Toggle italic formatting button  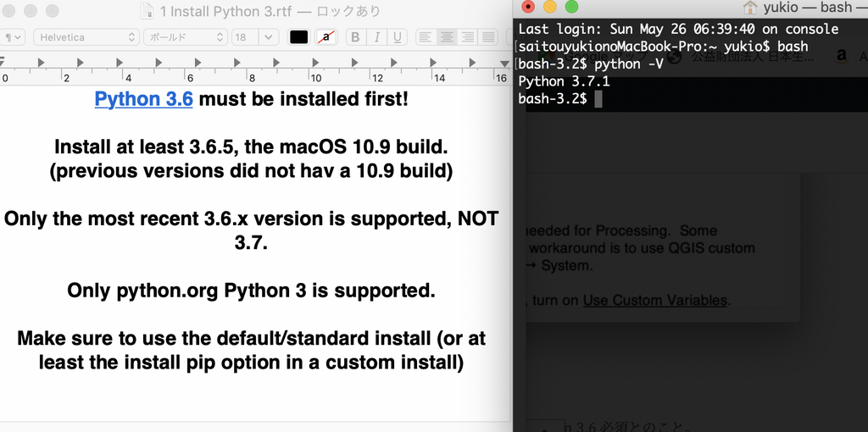(x=376, y=37)
